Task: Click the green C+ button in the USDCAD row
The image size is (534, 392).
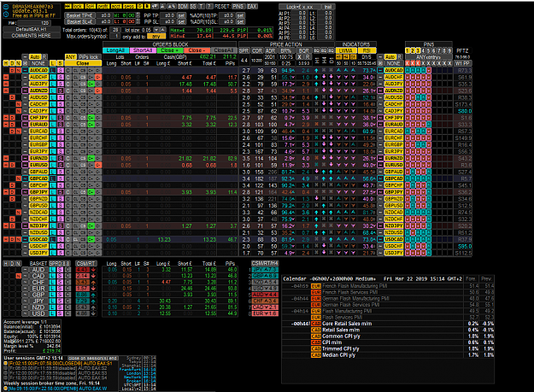Action: tap(91, 239)
